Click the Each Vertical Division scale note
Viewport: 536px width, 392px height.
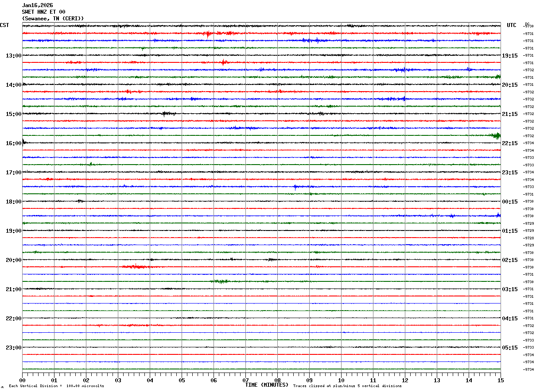pos(56,386)
